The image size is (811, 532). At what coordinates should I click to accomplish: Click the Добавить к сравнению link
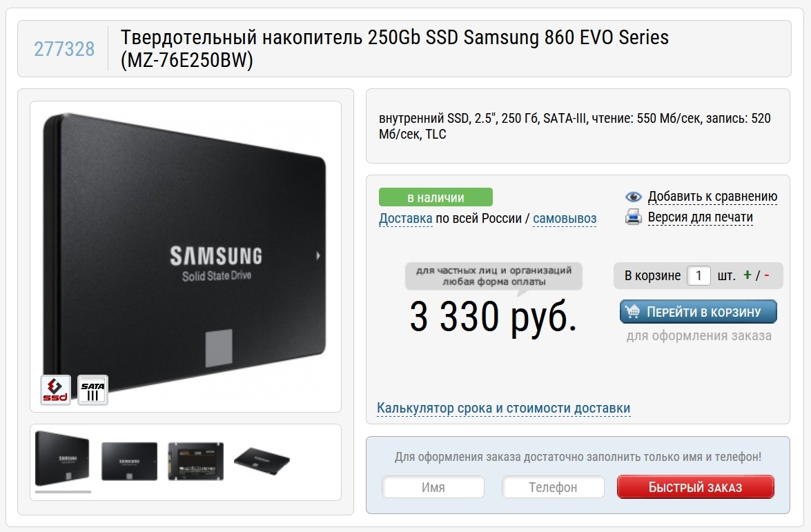click(x=712, y=197)
